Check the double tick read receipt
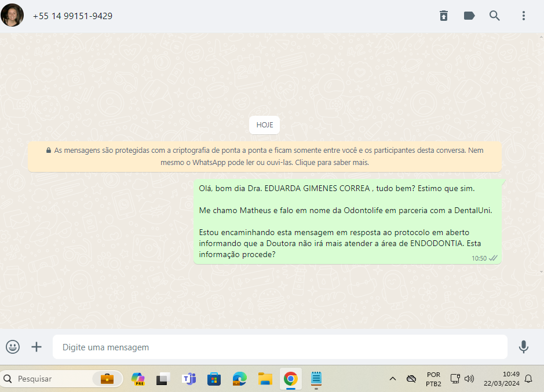544x392 pixels. [x=493, y=258]
